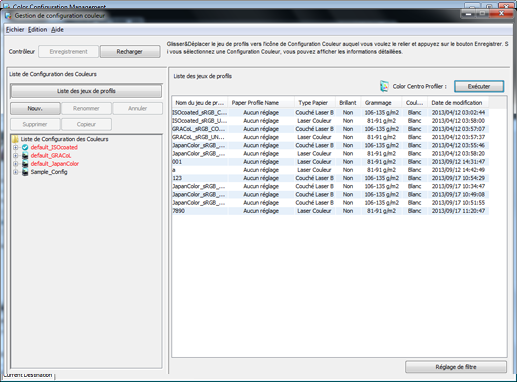This screenshot has width=517, height=382.
Task: Expand the default_GRACoL tree node
Action: 15,156
